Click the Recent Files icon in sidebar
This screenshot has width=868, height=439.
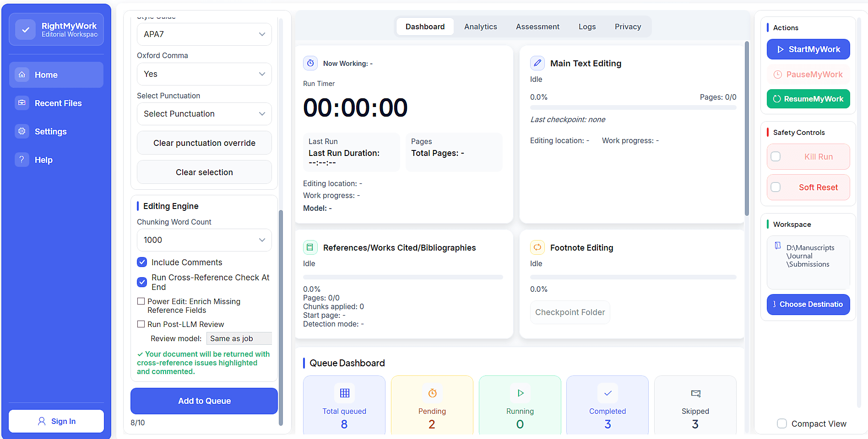pyautogui.click(x=22, y=103)
